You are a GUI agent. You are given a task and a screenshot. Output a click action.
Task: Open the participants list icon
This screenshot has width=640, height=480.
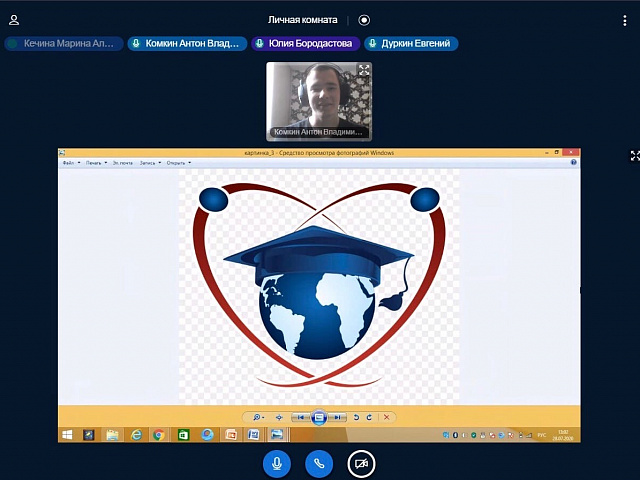click(14, 20)
